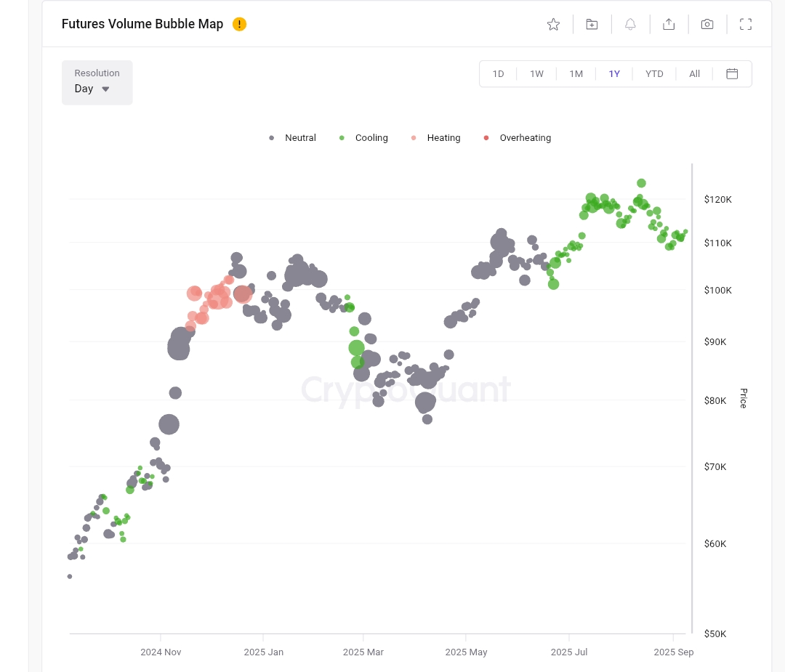Choose the YTD range option
785x672 pixels.
pyautogui.click(x=654, y=74)
